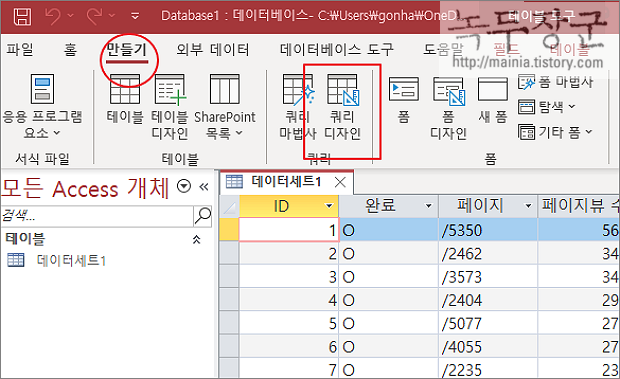Open the 데이터베이스 도구 ribbon tab
Viewport: 620px width, 379px height.
[x=337, y=49]
